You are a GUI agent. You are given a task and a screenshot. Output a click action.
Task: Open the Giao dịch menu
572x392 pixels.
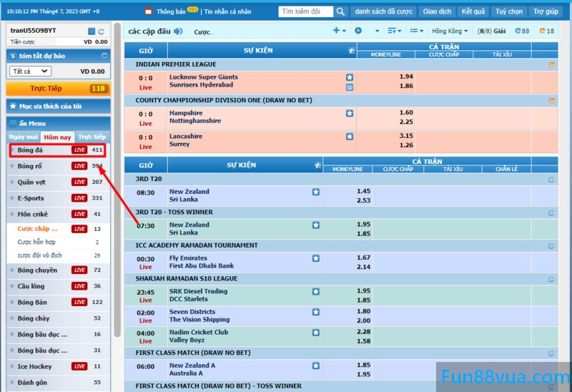pyautogui.click(x=437, y=11)
